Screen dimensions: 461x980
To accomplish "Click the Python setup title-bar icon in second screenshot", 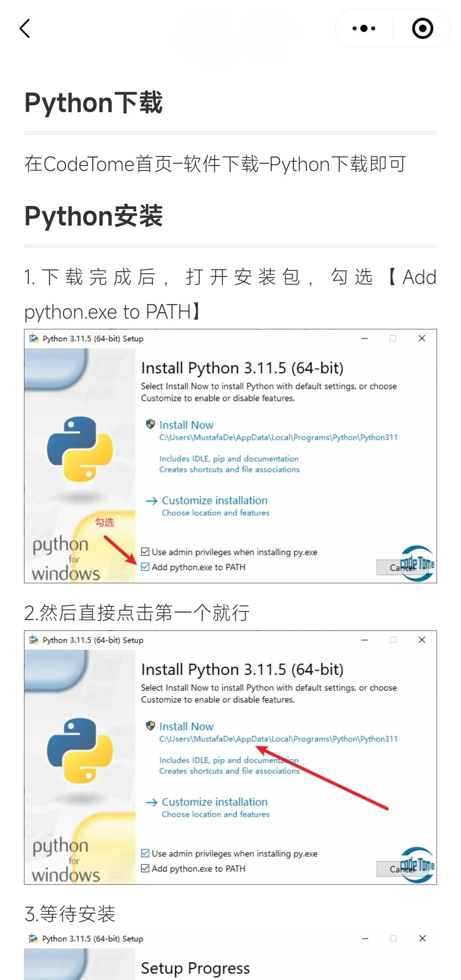I will coord(34,640).
